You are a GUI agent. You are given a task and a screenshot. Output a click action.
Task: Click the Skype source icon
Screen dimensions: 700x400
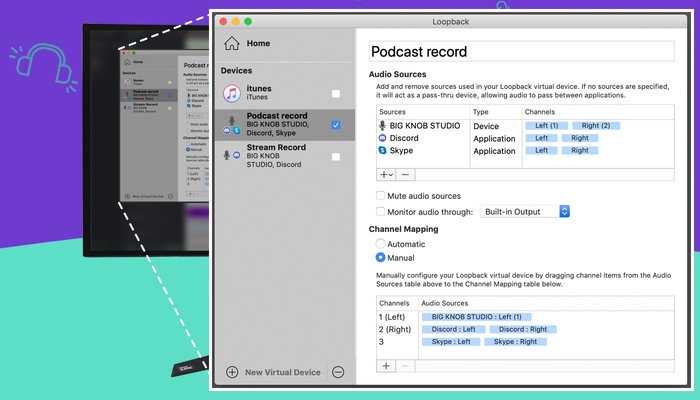click(382, 150)
